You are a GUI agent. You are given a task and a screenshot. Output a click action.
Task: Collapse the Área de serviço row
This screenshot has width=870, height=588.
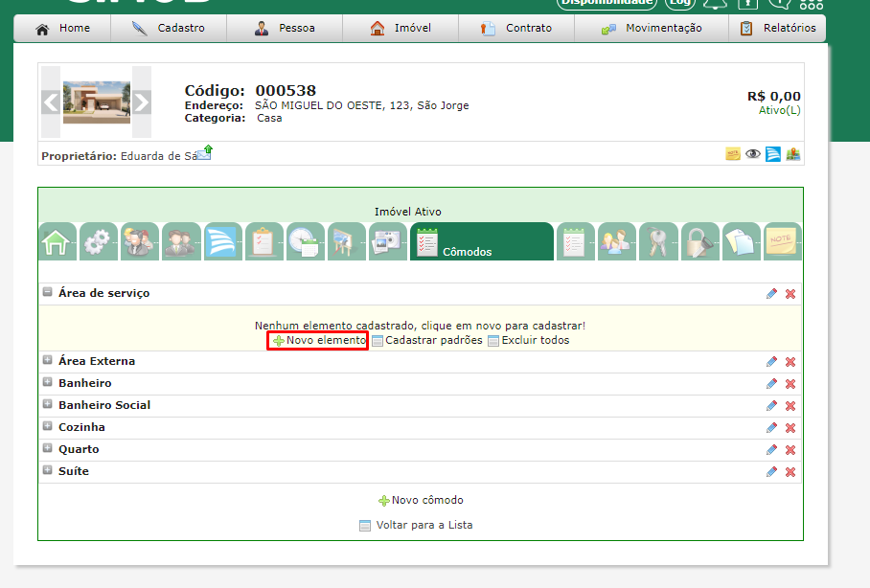pyautogui.click(x=48, y=292)
